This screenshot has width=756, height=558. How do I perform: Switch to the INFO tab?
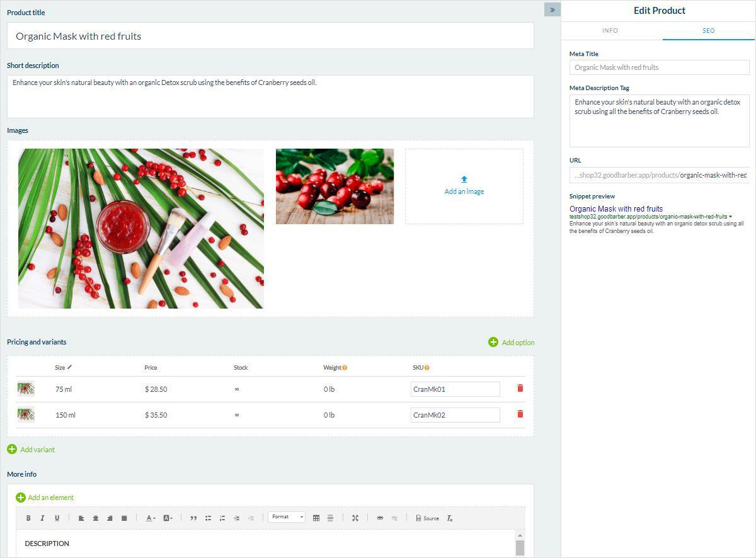(610, 31)
